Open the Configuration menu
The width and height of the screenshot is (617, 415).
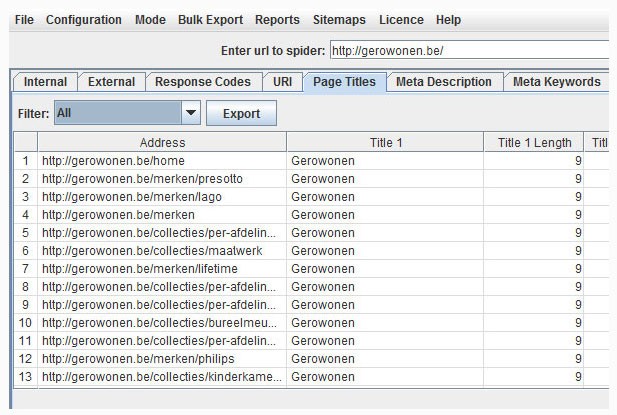click(84, 20)
